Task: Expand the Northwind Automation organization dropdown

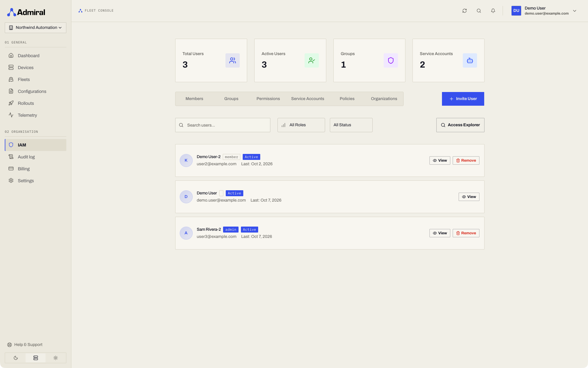Action: [35, 28]
